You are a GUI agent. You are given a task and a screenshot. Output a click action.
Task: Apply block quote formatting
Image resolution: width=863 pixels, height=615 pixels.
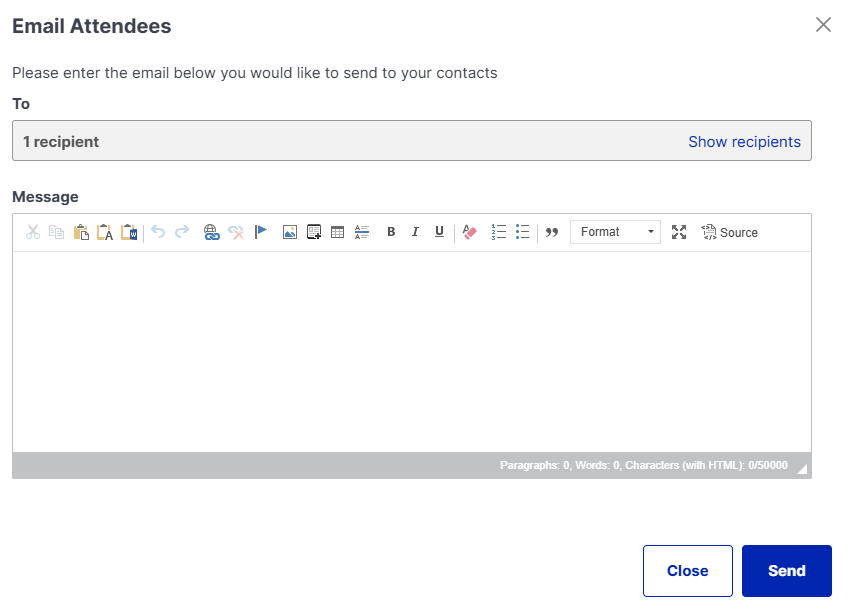(551, 232)
